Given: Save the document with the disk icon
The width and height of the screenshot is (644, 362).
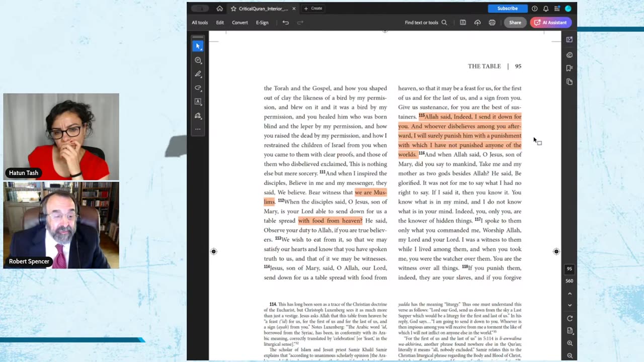Looking at the screenshot, I should (x=463, y=23).
